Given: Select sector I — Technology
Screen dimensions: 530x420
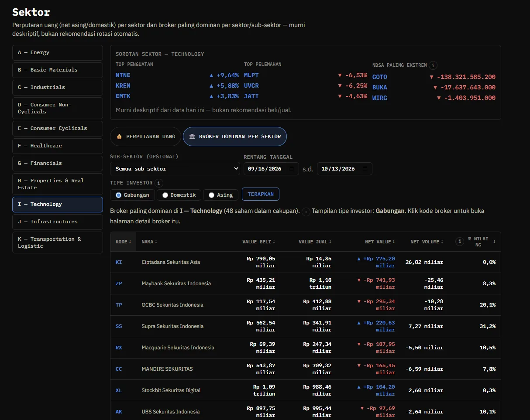Looking at the screenshot, I should coord(58,204).
